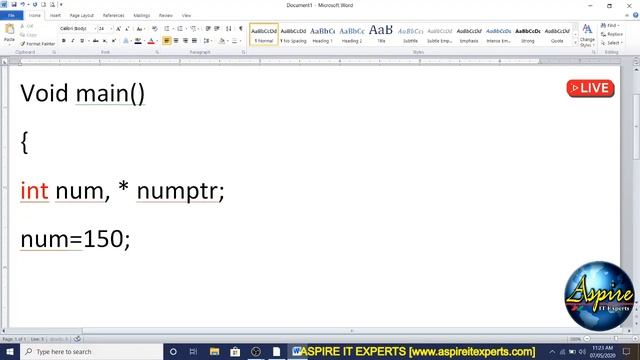Apply the Title style

[381, 35]
